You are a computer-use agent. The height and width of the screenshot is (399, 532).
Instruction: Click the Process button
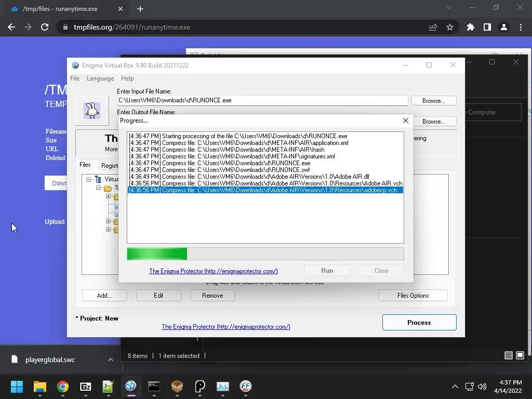[x=419, y=322]
